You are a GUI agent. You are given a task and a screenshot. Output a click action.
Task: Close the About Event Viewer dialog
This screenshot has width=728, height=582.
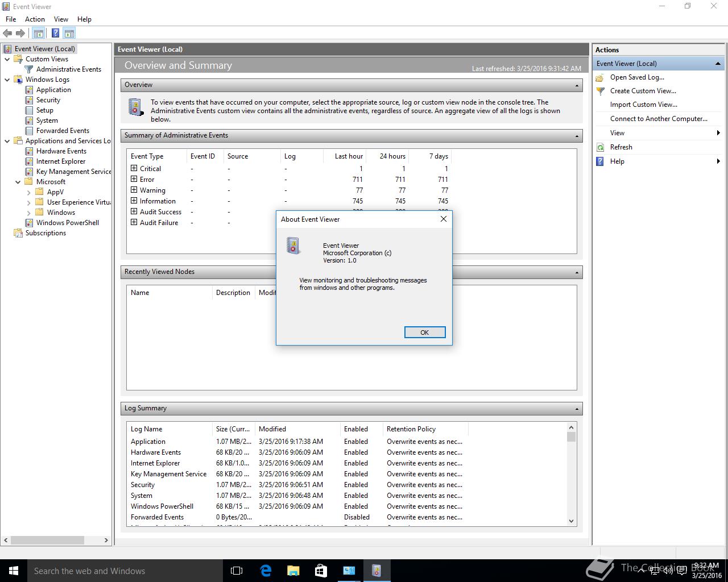(444, 219)
